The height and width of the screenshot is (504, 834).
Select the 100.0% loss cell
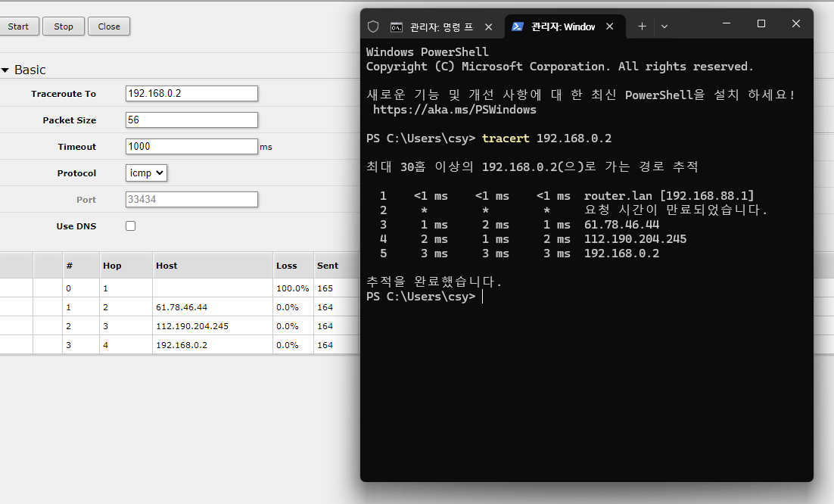coord(293,288)
